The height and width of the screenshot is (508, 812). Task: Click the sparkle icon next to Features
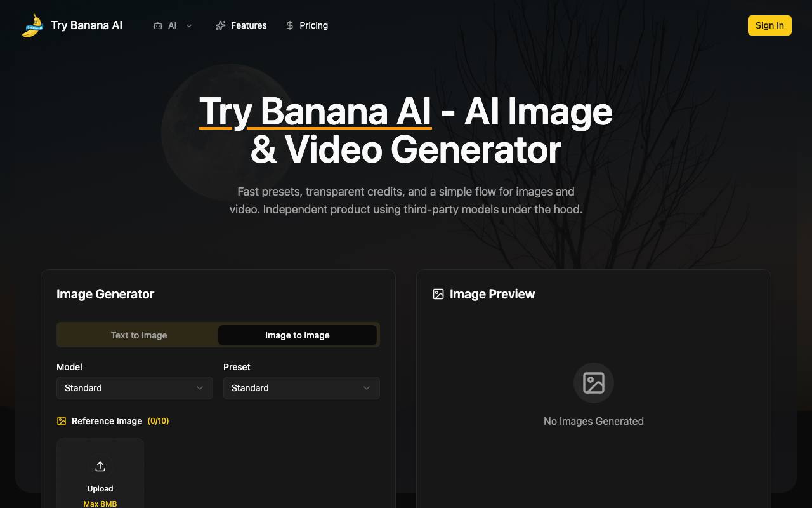coord(221,25)
